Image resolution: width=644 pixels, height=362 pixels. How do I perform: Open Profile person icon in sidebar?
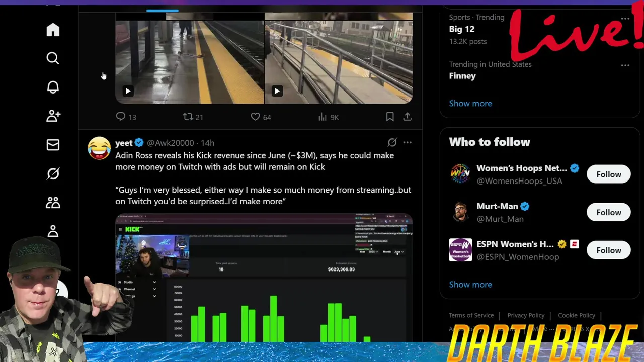[53, 231]
